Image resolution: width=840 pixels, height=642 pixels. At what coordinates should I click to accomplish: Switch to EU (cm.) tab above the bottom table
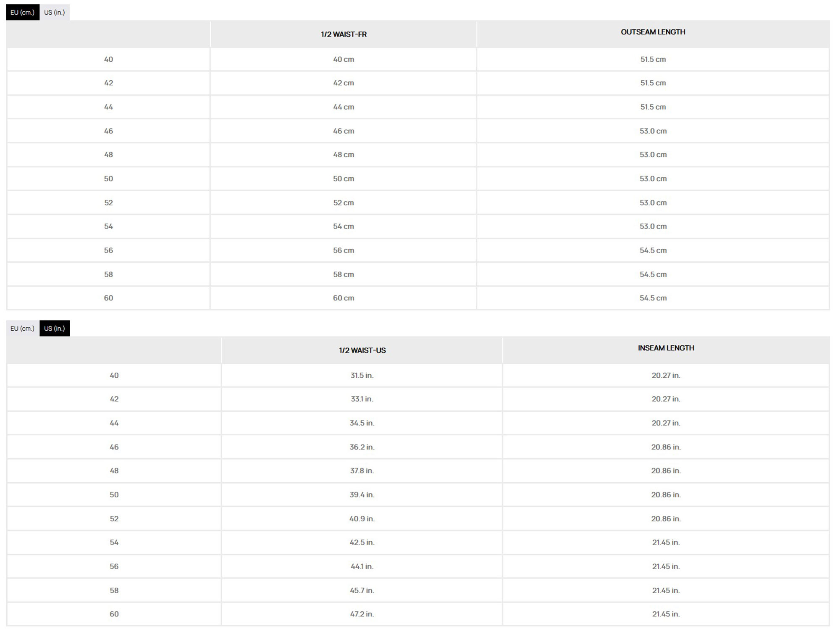(x=22, y=329)
